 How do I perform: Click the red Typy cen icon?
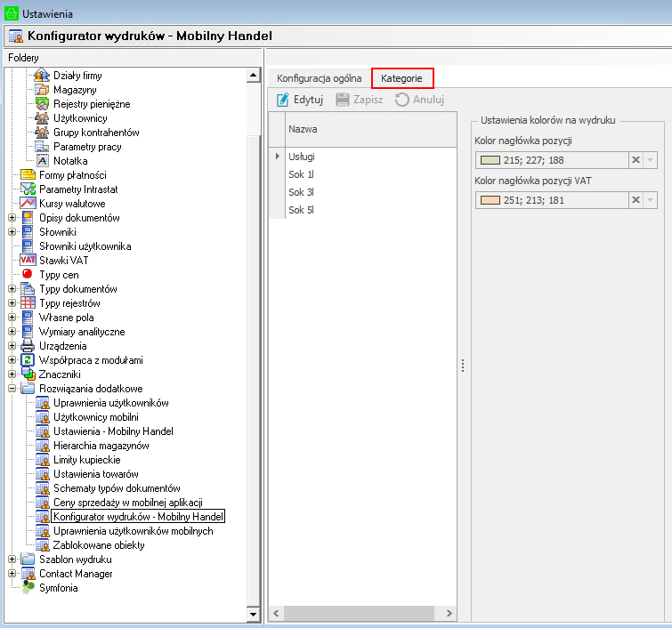coord(27,275)
